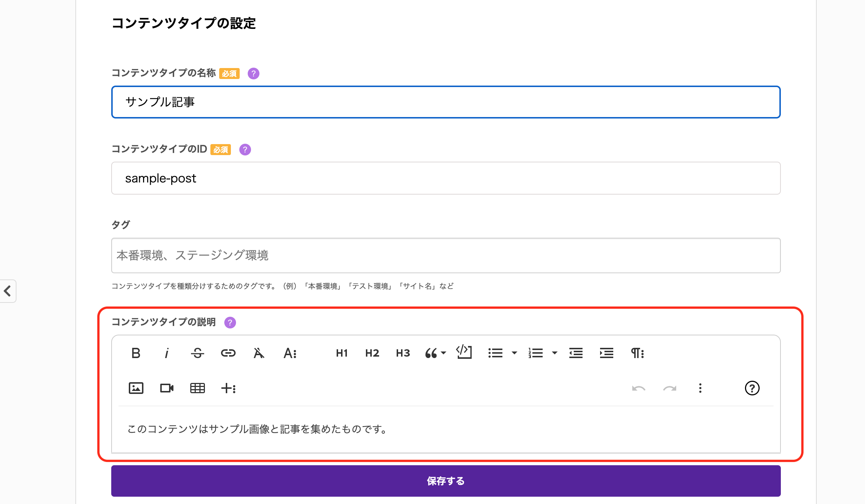Apply Heading 2 format

pyautogui.click(x=372, y=353)
